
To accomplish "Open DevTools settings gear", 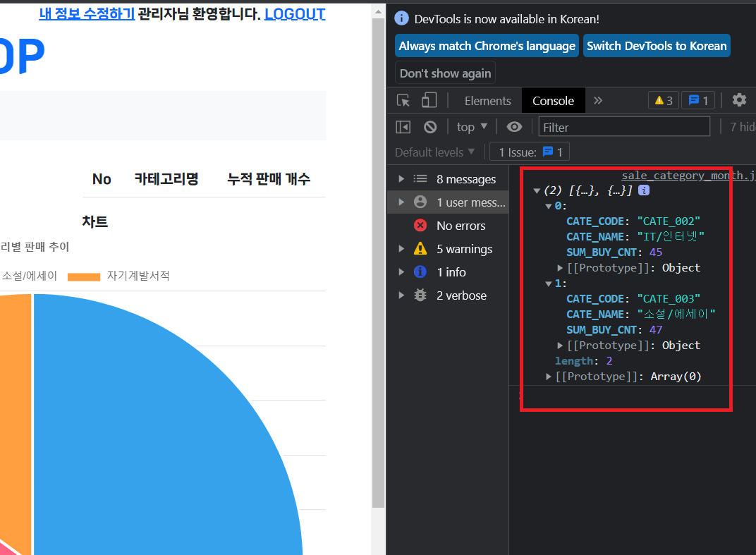I will click(x=739, y=100).
